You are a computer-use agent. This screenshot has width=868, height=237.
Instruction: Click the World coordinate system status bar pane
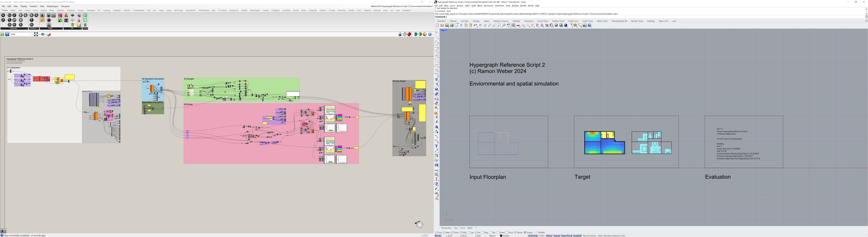coord(438,236)
